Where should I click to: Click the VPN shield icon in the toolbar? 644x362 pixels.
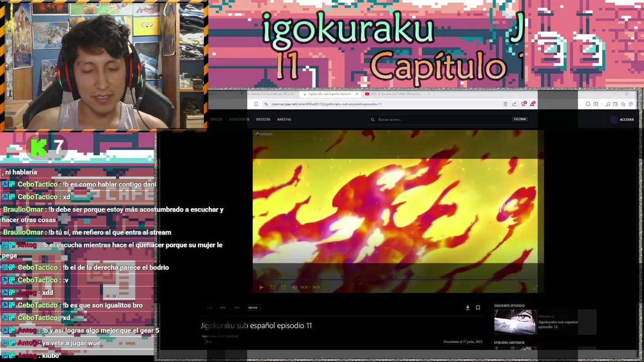631,104
